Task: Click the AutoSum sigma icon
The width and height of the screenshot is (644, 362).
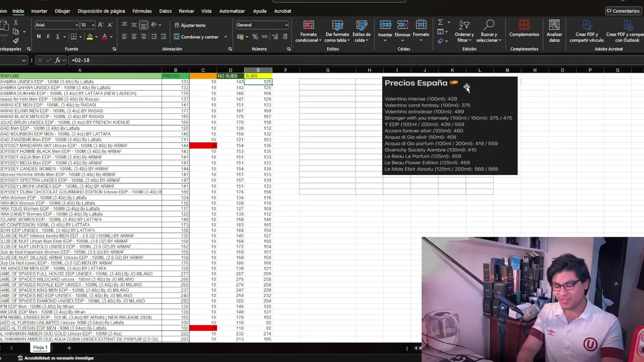Action: click(440, 23)
